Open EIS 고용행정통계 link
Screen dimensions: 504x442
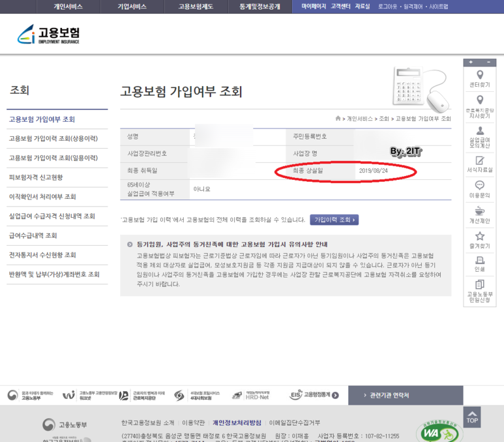pos(314,395)
